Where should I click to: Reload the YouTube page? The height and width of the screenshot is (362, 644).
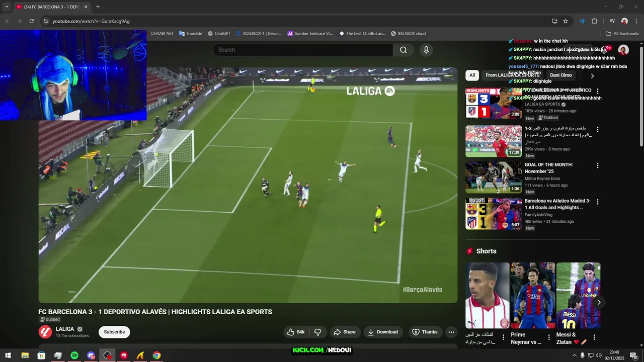click(31, 21)
